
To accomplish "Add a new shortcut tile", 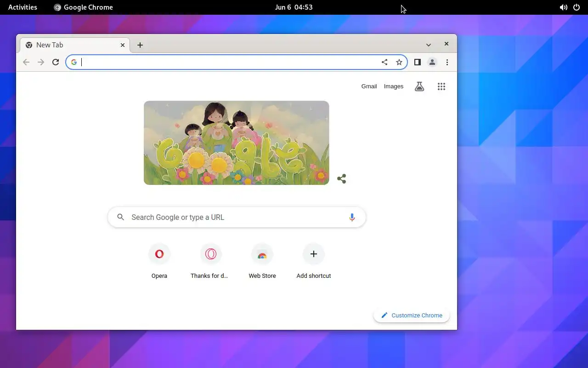I will 314,261.
